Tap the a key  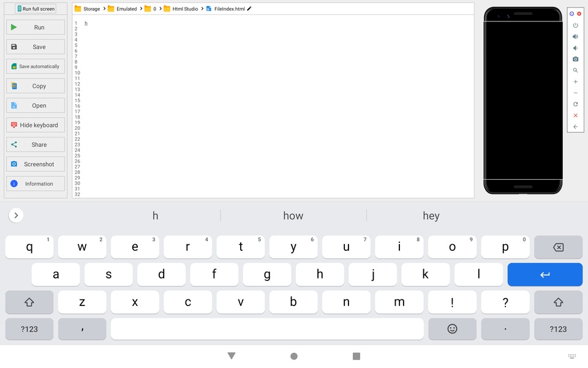click(x=56, y=275)
